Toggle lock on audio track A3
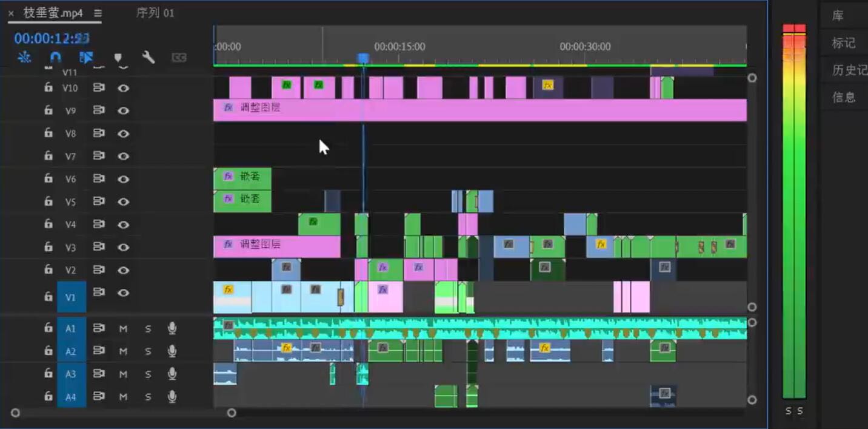 (48, 373)
